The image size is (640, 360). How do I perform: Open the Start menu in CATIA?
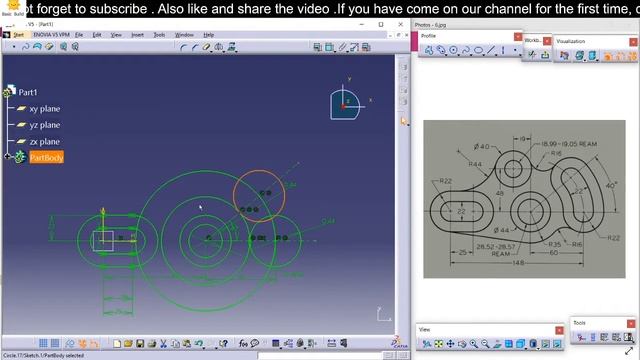pyautogui.click(x=19, y=35)
